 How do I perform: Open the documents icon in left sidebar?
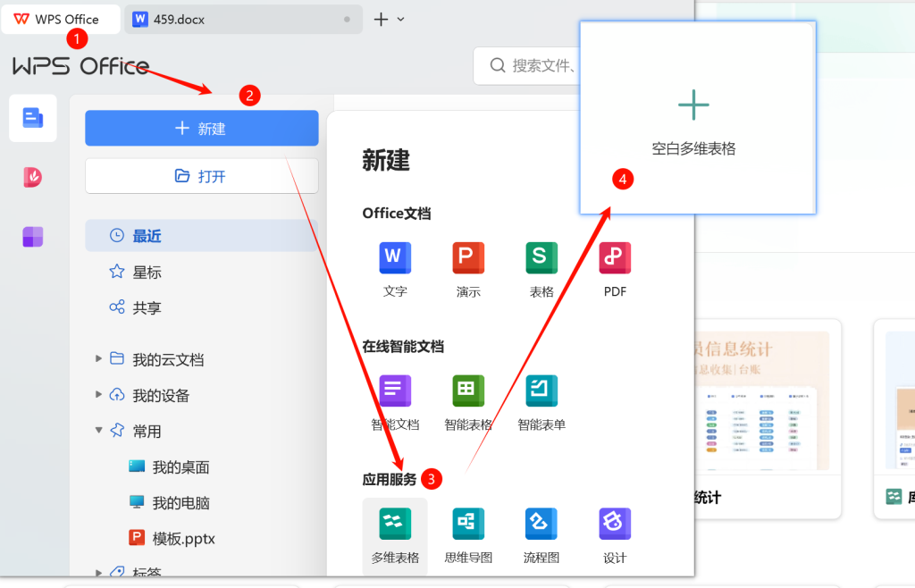(33, 118)
